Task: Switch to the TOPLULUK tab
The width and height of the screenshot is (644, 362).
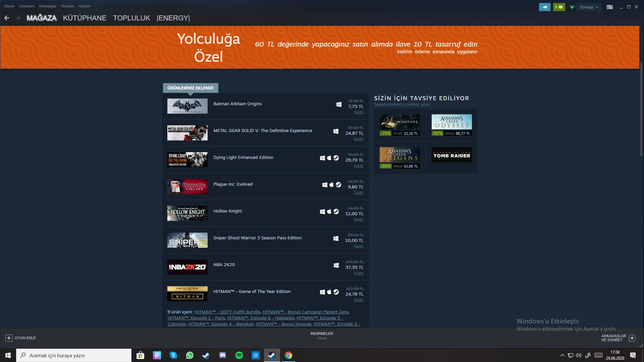Action: click(131, 18)
